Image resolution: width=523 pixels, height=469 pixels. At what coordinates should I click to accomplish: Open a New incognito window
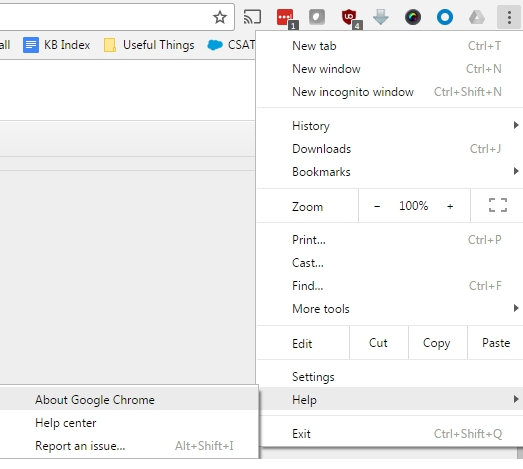(390, 92)
